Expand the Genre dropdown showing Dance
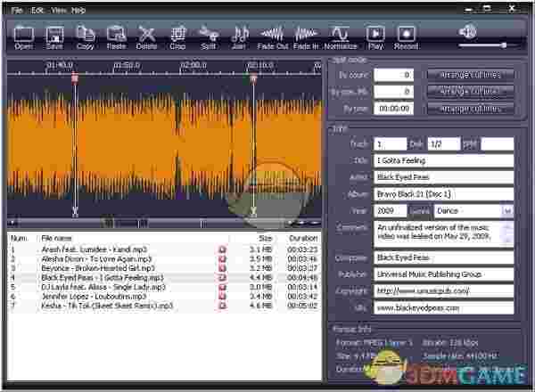The image size is (535, 392). 507,211
